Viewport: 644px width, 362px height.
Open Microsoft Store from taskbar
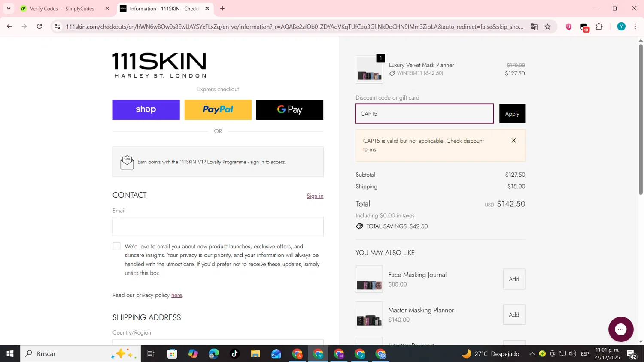point(172,354)
